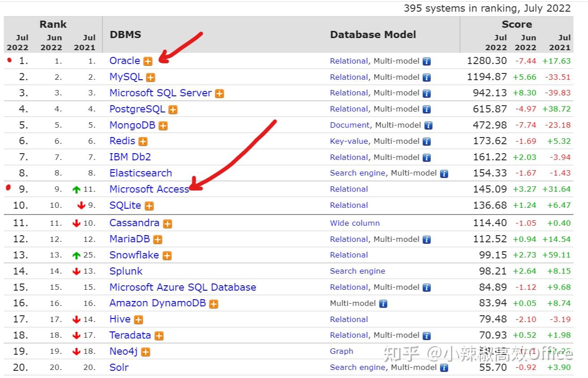
Task: Click Solr's blue info icon
Action: click(444, 367)
